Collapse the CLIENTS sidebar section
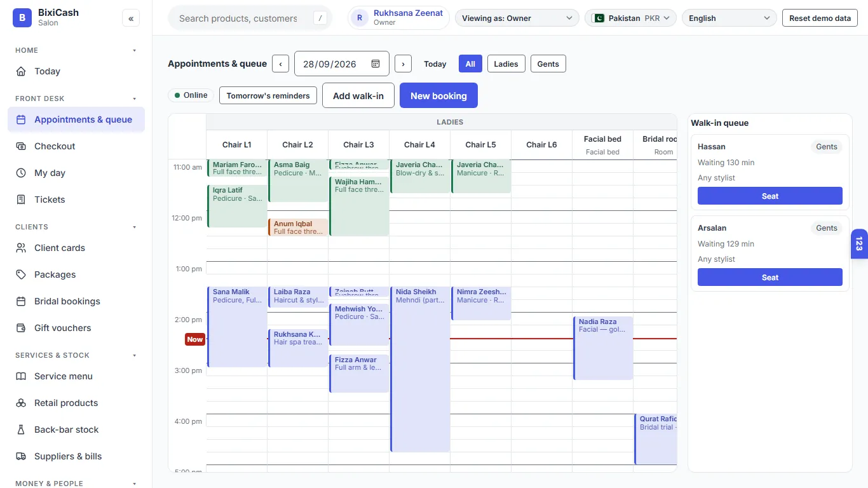This screenshot has width=868, height=488. click(134, 227)
